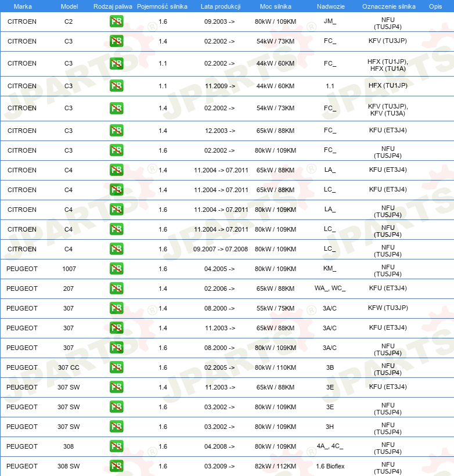Image resolution: width=454 pixels, height=476 pixels.
Task: Click the 12.2003 -> production date
Action: click(x=220, y=131)
